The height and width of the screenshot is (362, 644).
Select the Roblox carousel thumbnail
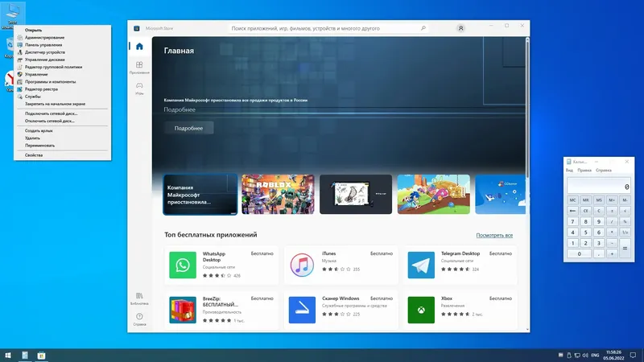(x=278, y=195)
